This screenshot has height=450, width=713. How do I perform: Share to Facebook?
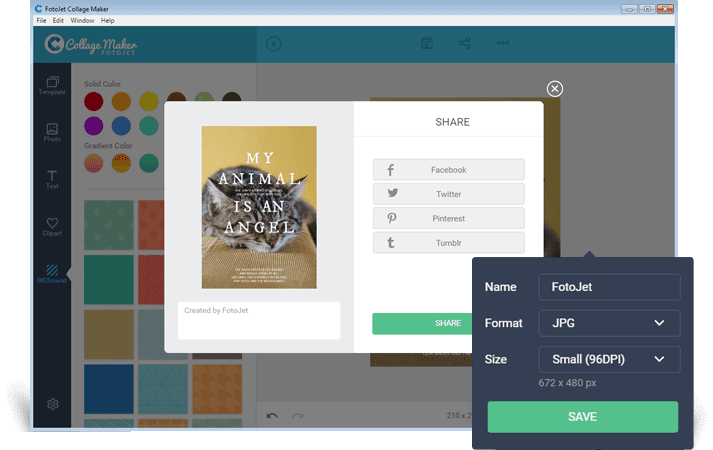(x=449, y=170)
